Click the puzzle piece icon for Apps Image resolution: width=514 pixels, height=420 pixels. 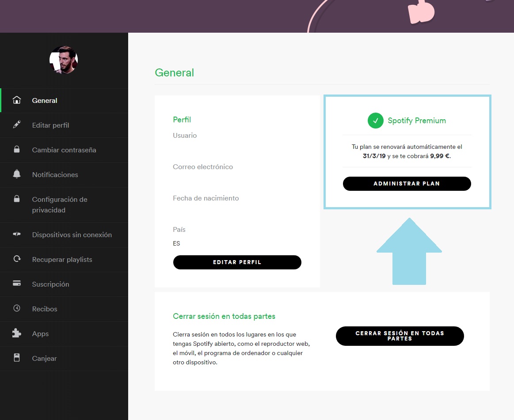click(x=17, y=333)
